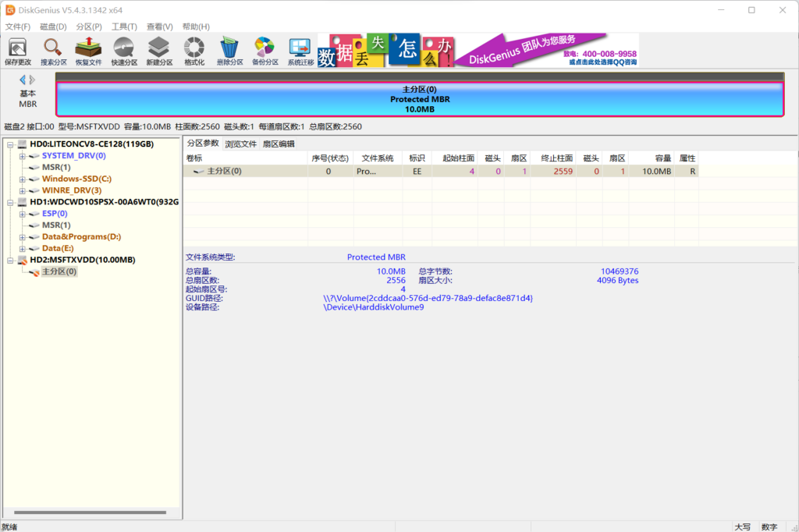
Task: Click the 标识 column header
Action: 417,158
